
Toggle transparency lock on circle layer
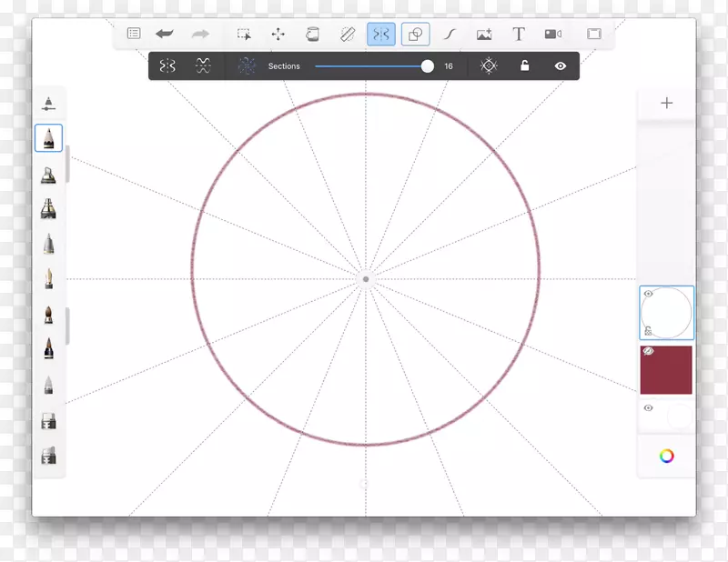tap(649, 331)
